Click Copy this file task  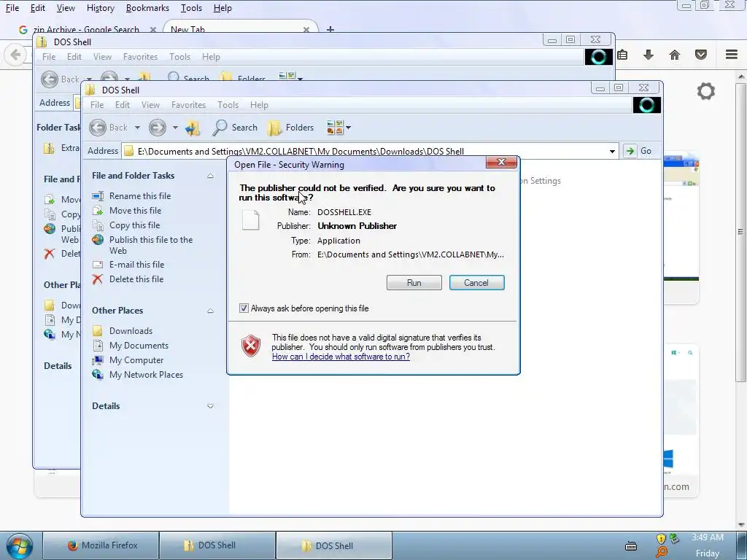135,225
